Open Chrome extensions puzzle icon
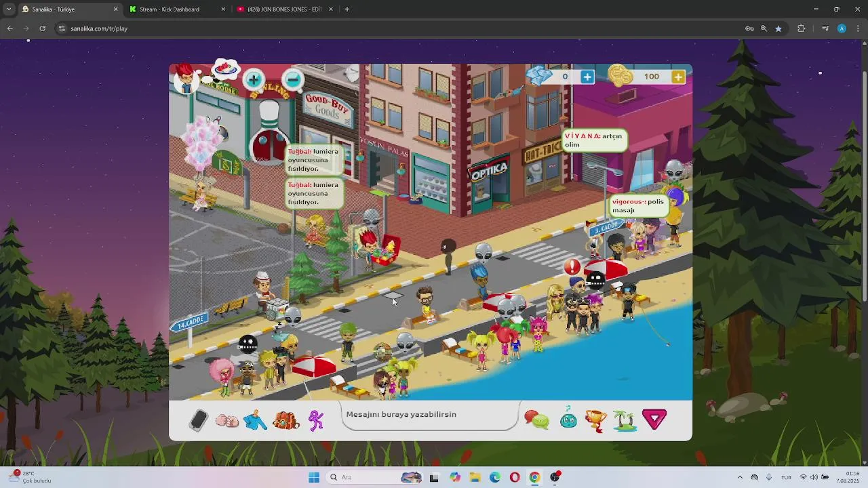The height and width of the screenshot is (488, 868). pyautogui.click(x=802, y=28)
